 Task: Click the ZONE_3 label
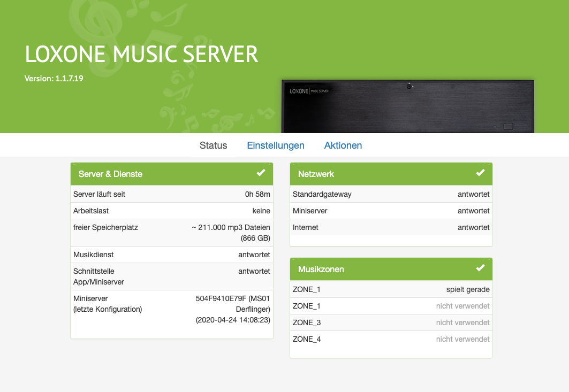(x=307, y=322)
